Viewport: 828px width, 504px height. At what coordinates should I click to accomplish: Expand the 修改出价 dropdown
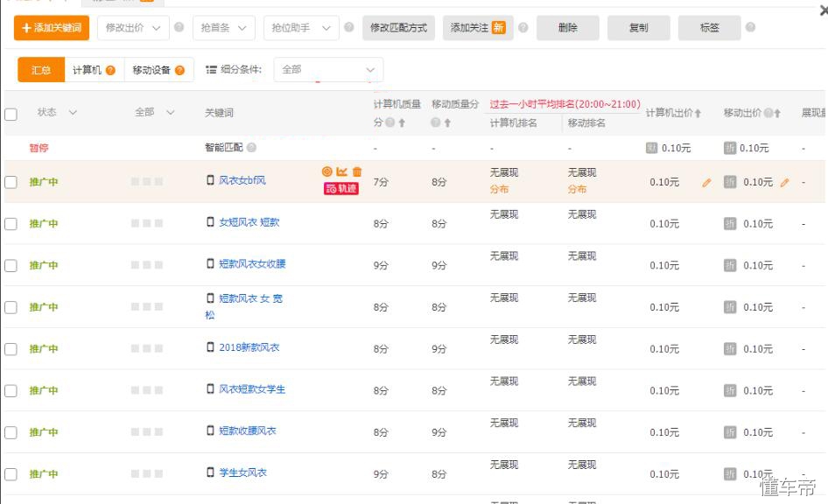point(133,27)
